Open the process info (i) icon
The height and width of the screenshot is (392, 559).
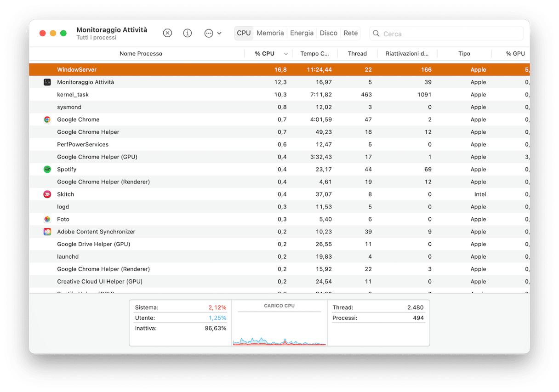[188, 33]
